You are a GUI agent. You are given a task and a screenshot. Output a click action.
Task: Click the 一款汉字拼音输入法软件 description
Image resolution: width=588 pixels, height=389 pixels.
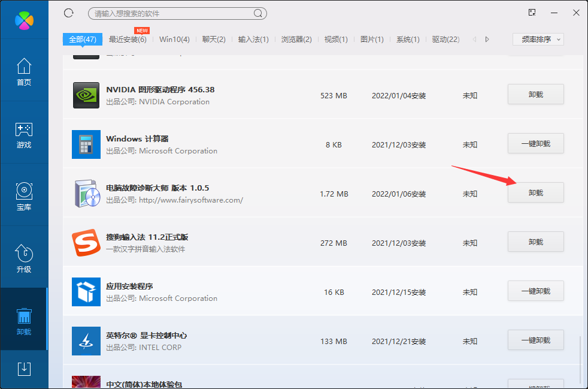[x=146, y=249]
